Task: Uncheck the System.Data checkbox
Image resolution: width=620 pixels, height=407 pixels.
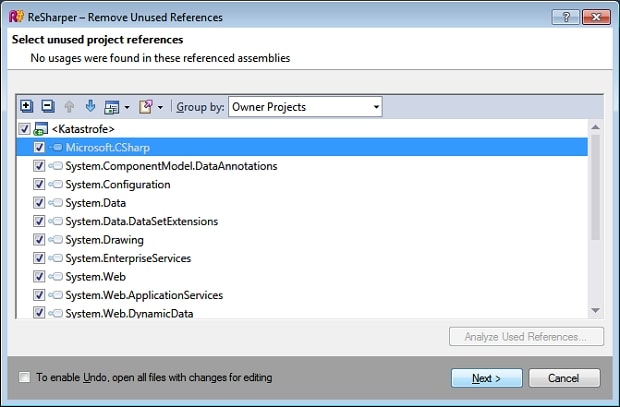Action: pyautogui.click(x=39, y=203)
